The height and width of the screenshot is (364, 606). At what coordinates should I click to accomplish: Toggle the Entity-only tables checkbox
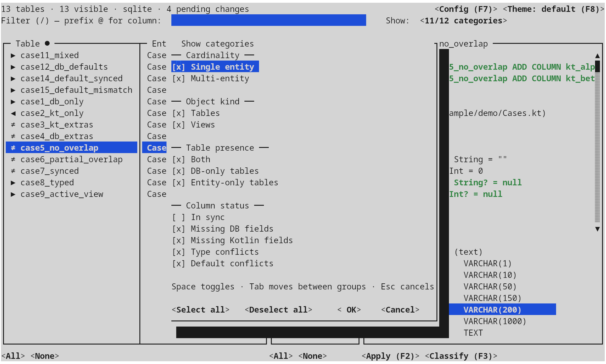(179, 183)
